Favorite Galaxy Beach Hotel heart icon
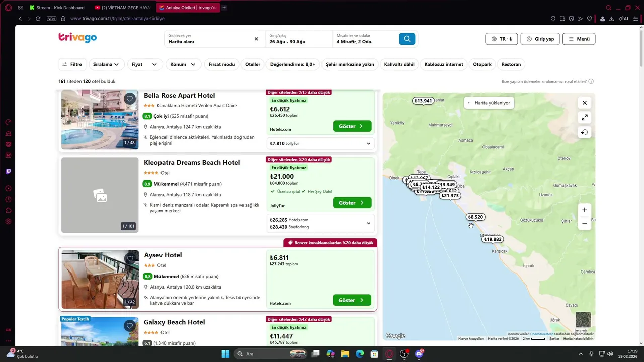The width and height of the screenshot is (644, 362). pyautogui.click(x=130, y=326)
